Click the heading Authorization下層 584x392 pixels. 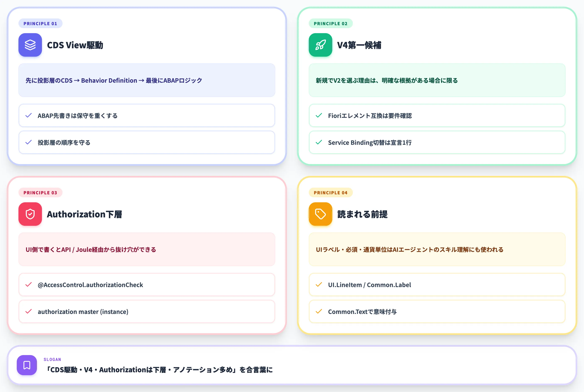(x=85, y=214)
